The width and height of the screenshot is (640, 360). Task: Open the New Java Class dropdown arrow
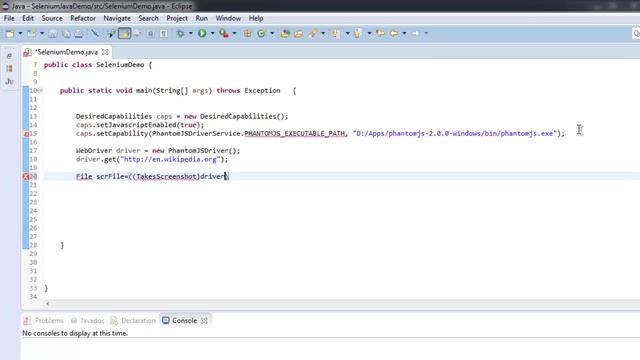pos(272,33)
